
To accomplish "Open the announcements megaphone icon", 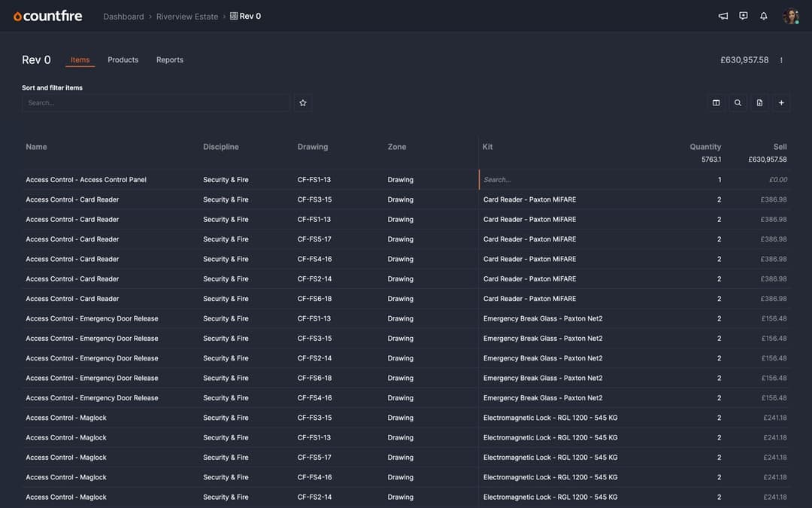I will point(723,15).
